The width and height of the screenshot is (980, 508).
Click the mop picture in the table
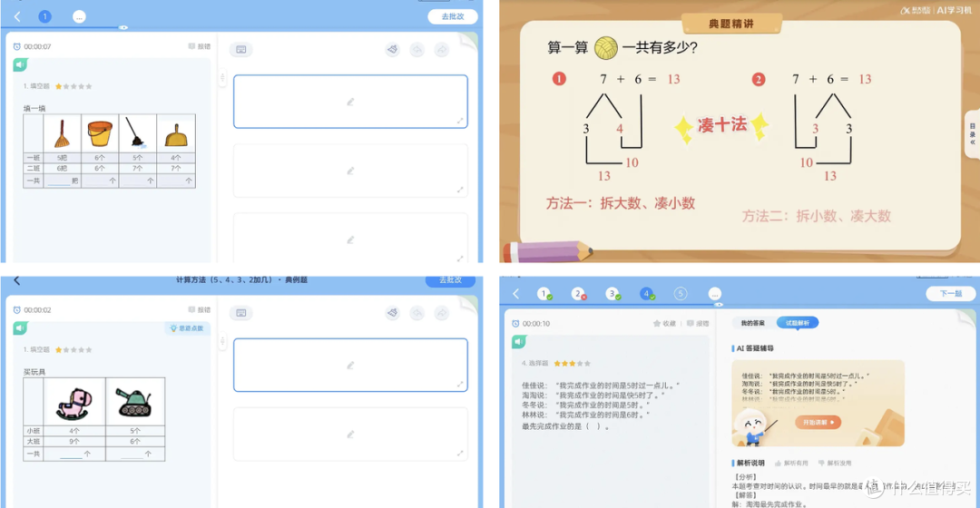[138, 133]
